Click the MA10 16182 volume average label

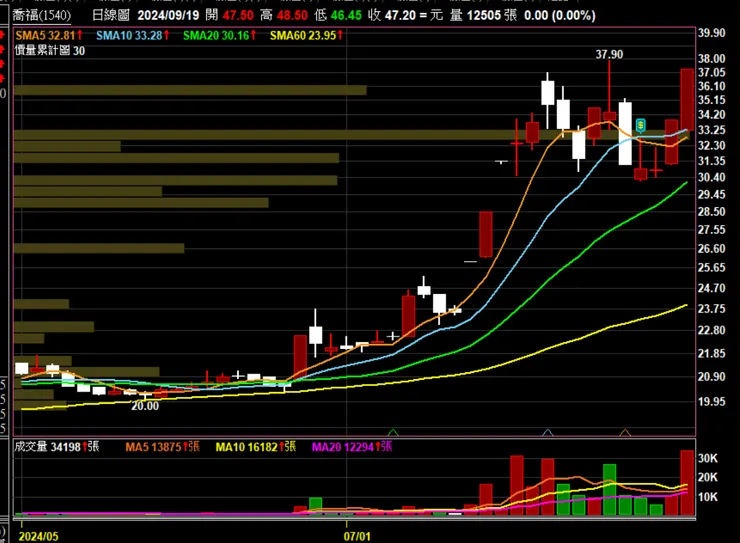(256, 446)
